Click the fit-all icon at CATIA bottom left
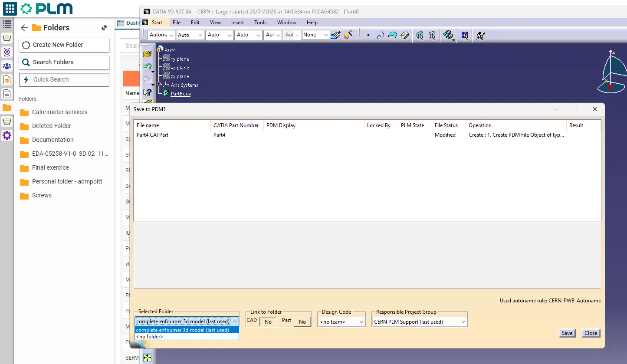The height and width of the screenshot is (364, 627). coord(148,357)
